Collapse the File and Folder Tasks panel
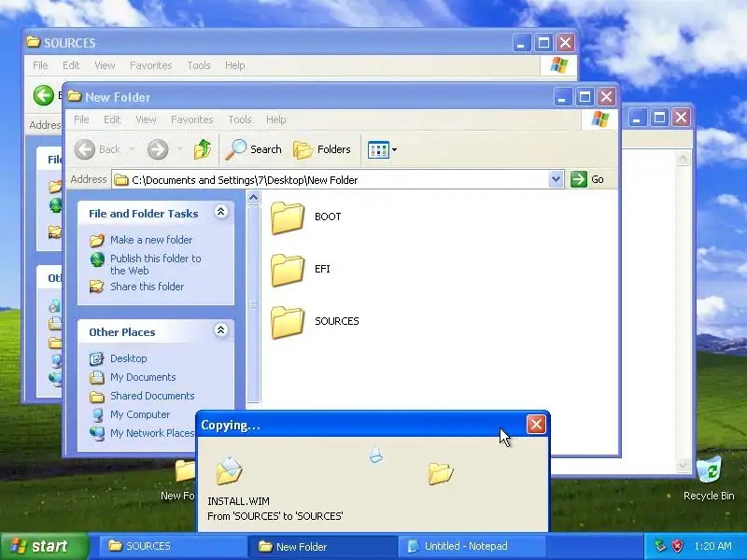Image resolution: width=747 pixels, height=560 pixels. (220, 212)
